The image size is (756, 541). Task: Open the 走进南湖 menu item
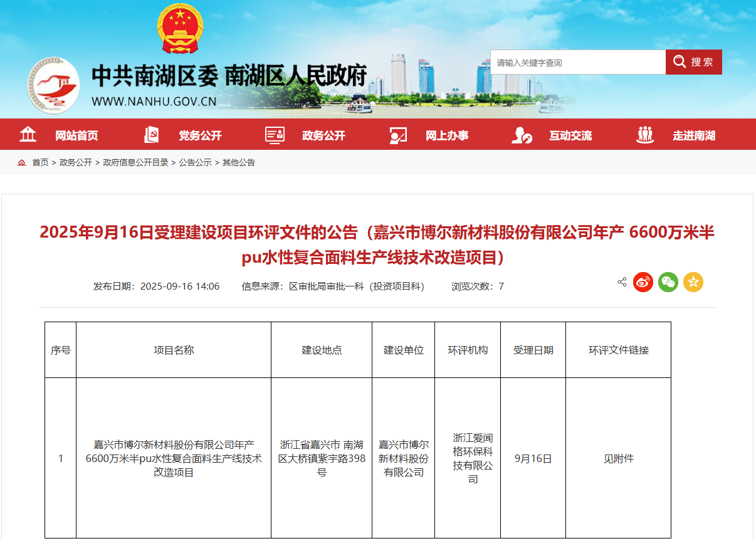694,135
